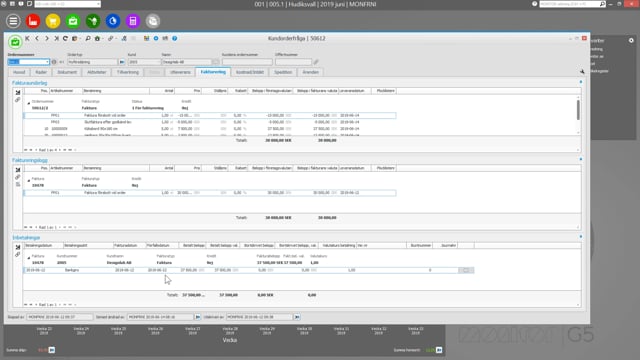
Task: Click the colorful grid toolbar icon
Action: (147, 38)
